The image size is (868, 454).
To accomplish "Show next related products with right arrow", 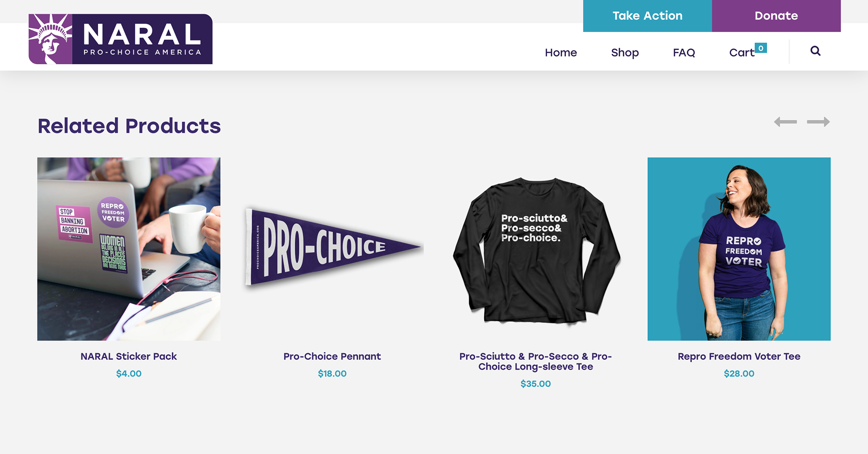I will (818, 122).
